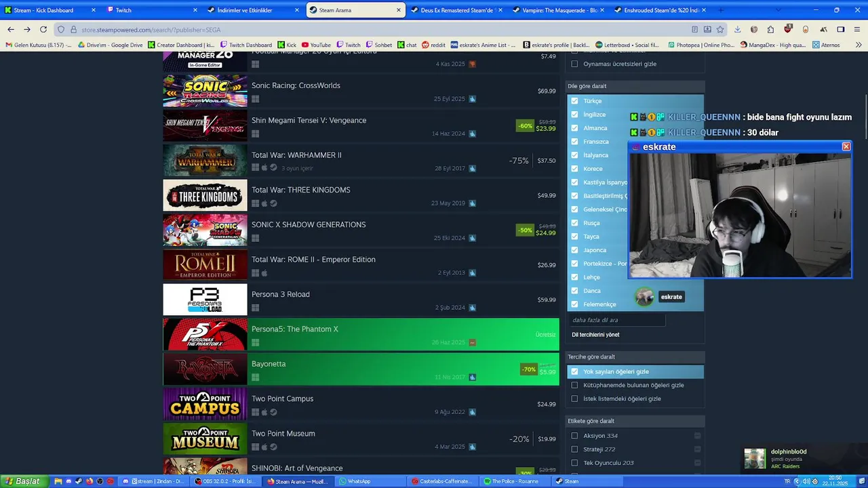Uncheck 'Yok sayılan öğeleri gizle'
This screenshot has width=868, height=488.
[574, 371]
